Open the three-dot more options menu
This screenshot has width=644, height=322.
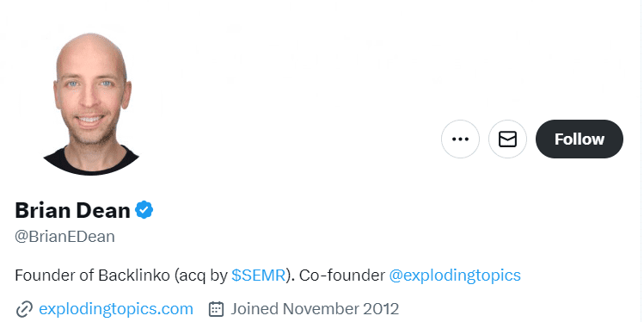(x=460, y=139)
